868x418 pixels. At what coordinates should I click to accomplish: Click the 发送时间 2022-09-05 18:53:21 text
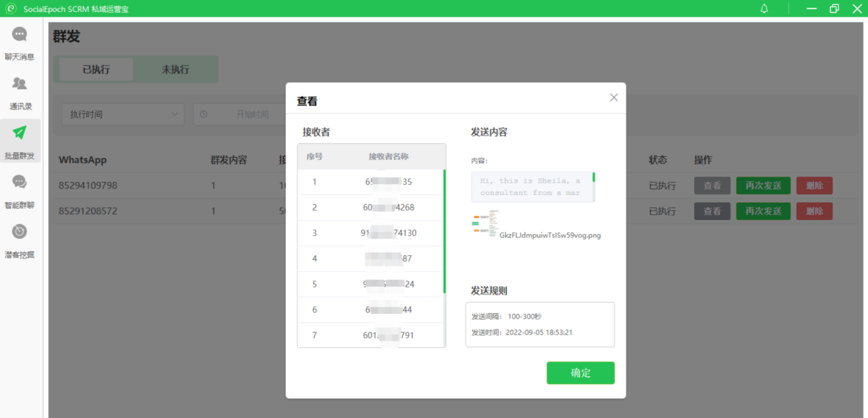click(522, 332)
